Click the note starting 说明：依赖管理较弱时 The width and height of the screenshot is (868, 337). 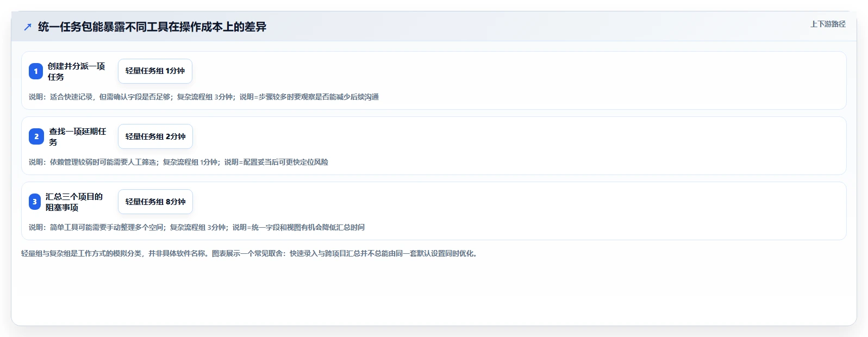178,162
